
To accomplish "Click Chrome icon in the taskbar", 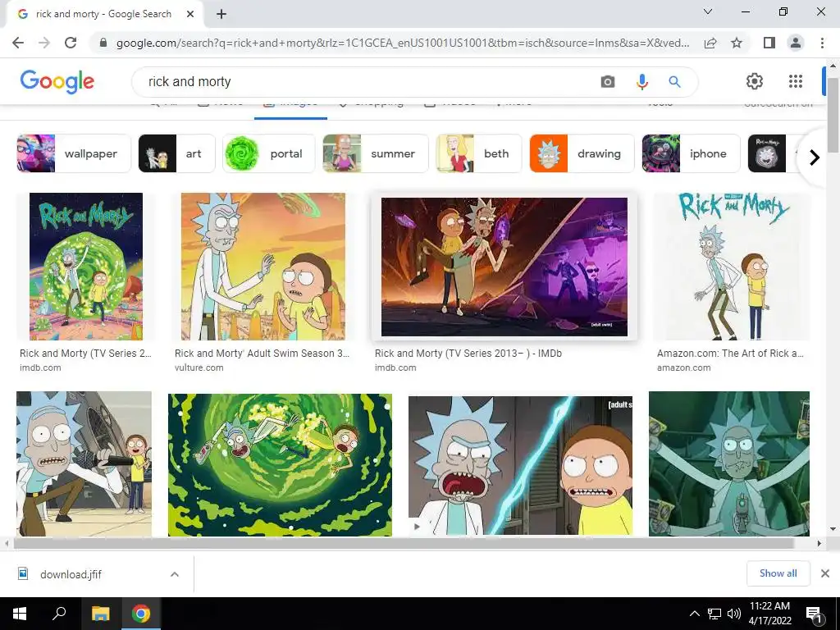I will [141, 614].
